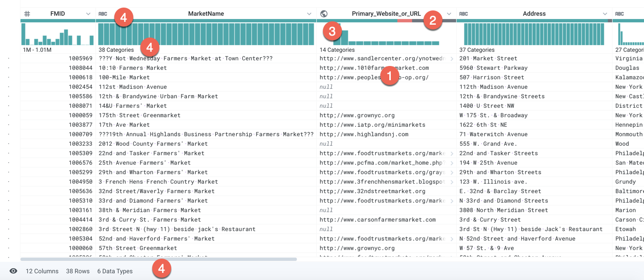
Task: Open the Address column dropdown
Action: (606, 13)
